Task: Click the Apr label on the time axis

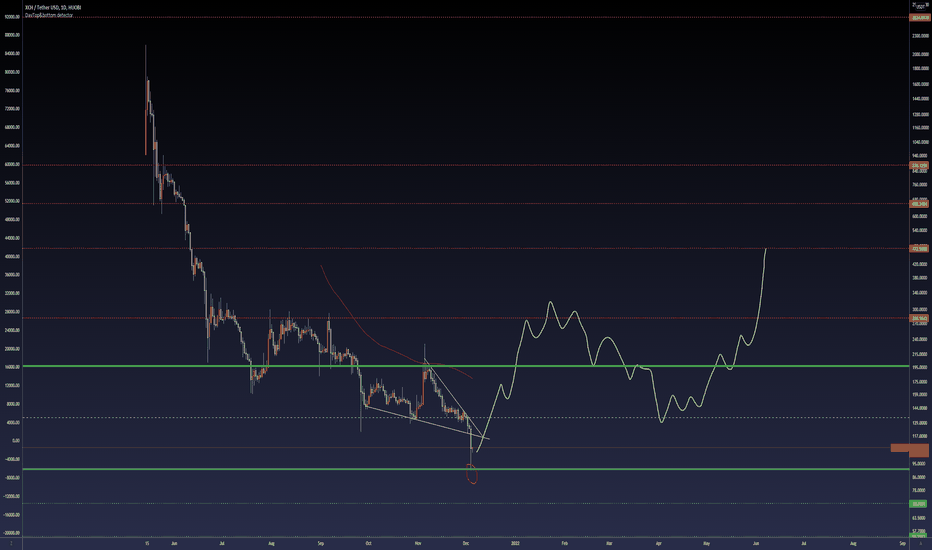Action: 659,543
